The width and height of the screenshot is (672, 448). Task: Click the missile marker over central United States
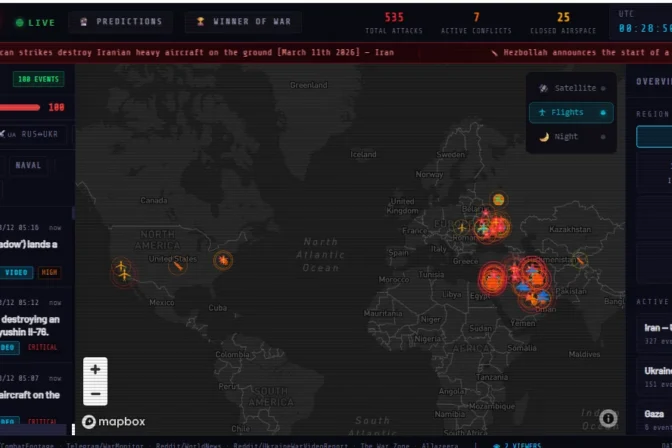(x=177, y=266)
